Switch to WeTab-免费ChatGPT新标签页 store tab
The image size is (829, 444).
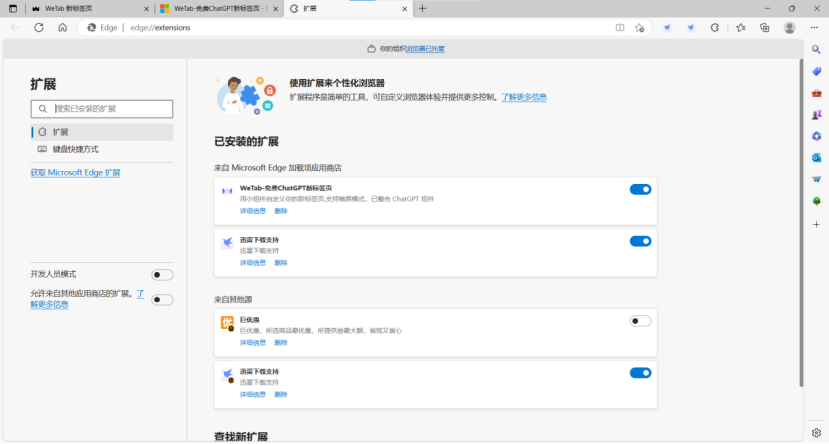point(219,8)
